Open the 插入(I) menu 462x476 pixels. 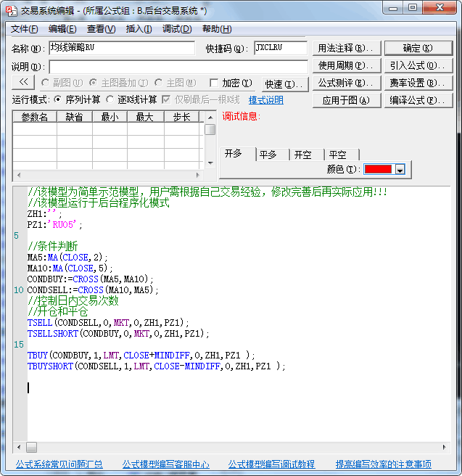139,29
